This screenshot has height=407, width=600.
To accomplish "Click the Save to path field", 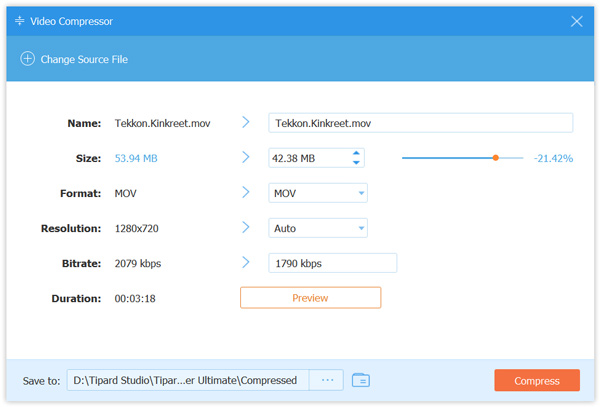I will (x=188, y=380).
